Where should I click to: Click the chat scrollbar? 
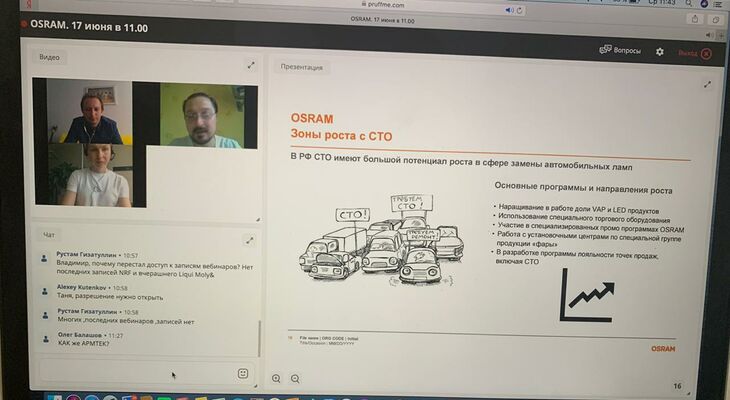(259, 338)
